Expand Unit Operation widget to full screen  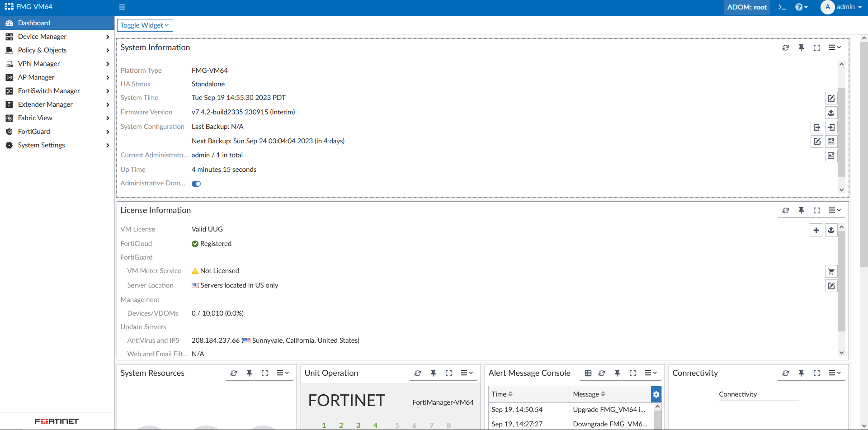click(x=448, y=373)
